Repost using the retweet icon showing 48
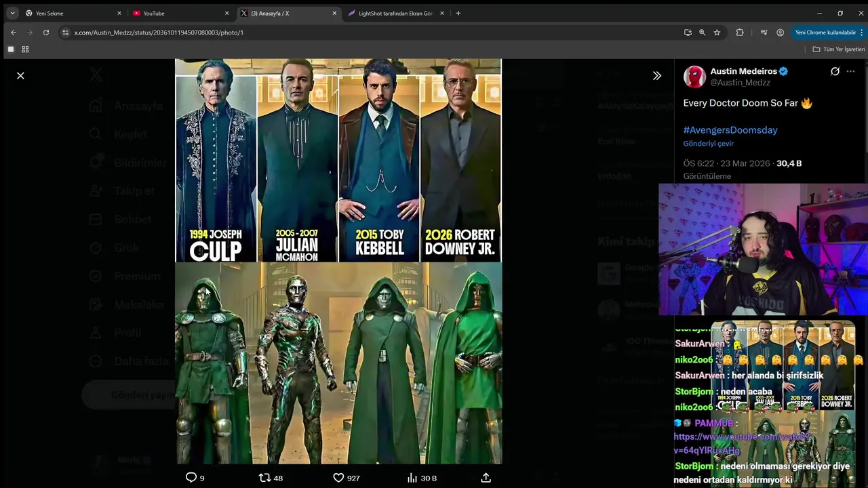The width and height of the screenshot is (868, 488). click(271, 478)
